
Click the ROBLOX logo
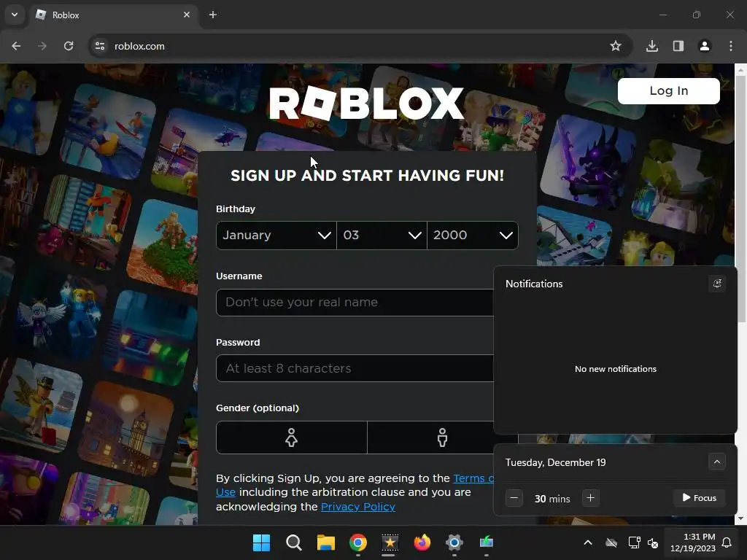pyautogui.click(x=366, y=104)
